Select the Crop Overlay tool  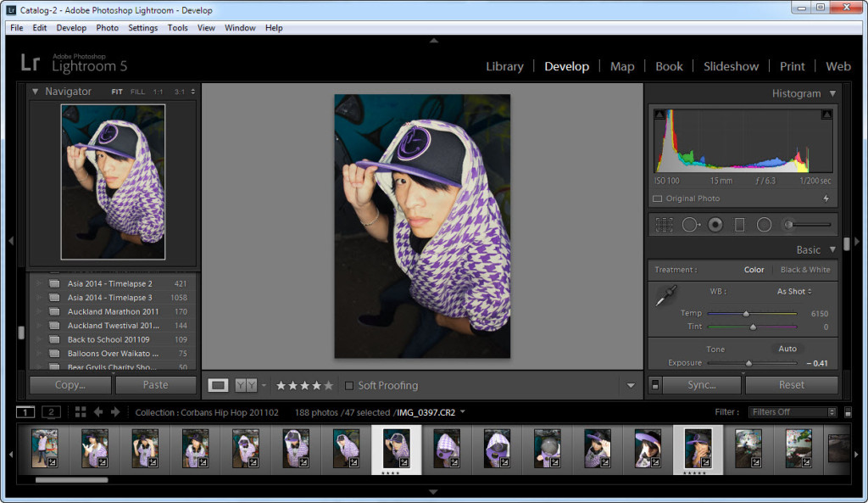pos(665,225)
